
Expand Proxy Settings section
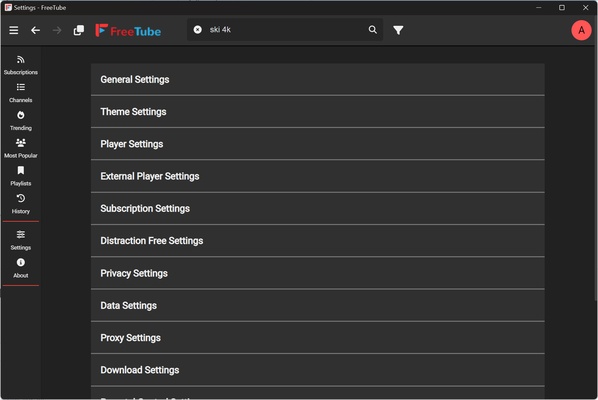tap(317, 337)
